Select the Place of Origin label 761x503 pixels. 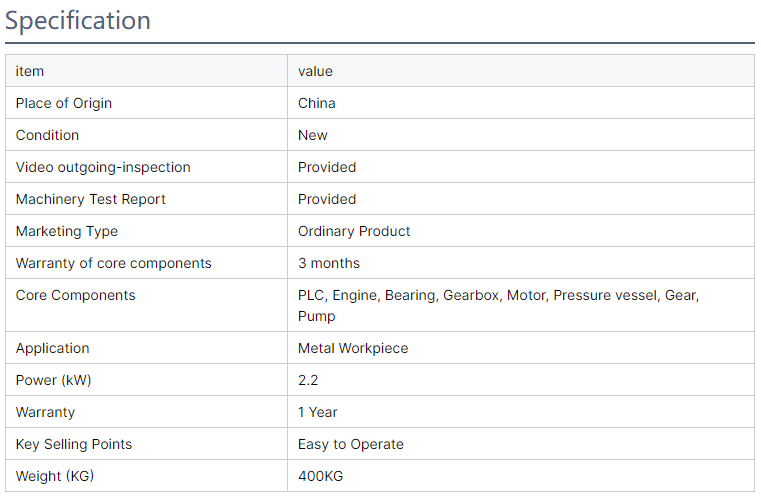(64, 103)
